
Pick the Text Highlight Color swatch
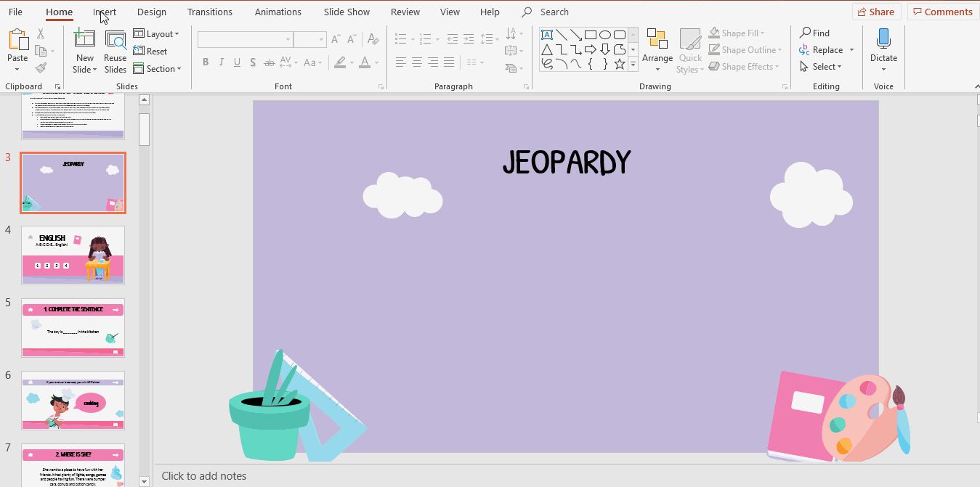click(x=339, y=62)
